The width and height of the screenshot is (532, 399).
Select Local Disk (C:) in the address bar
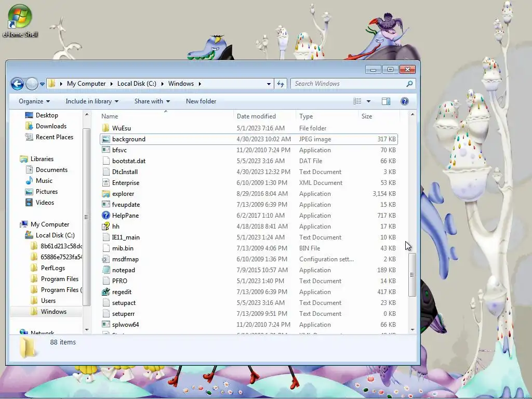137,84
